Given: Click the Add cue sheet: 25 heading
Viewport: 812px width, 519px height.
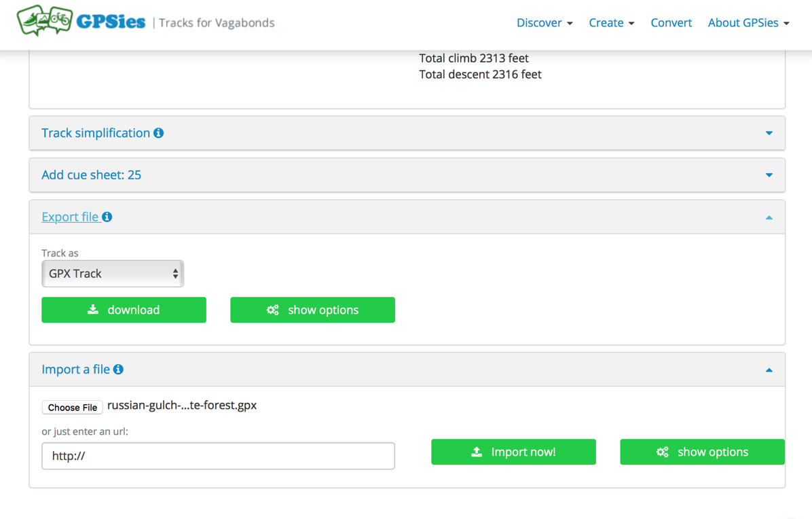Looking at the screenshot, I should click(x=91, y=175).
